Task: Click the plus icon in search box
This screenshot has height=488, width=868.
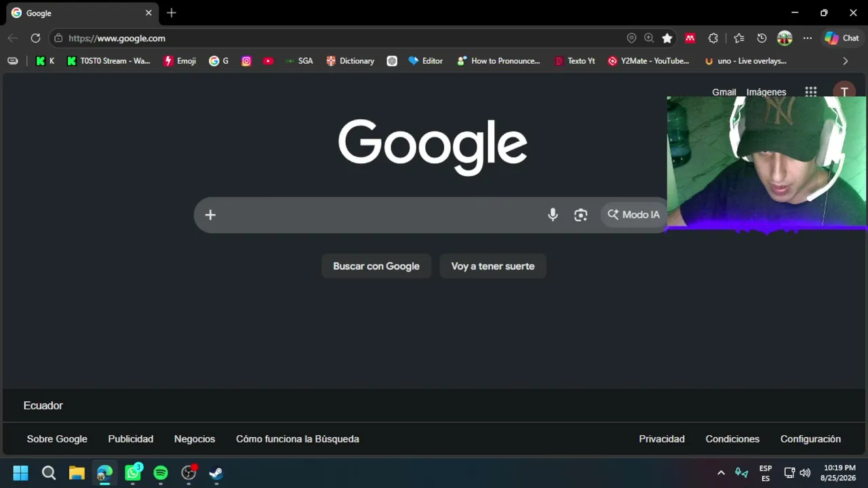Action: [x=210, y=215]
